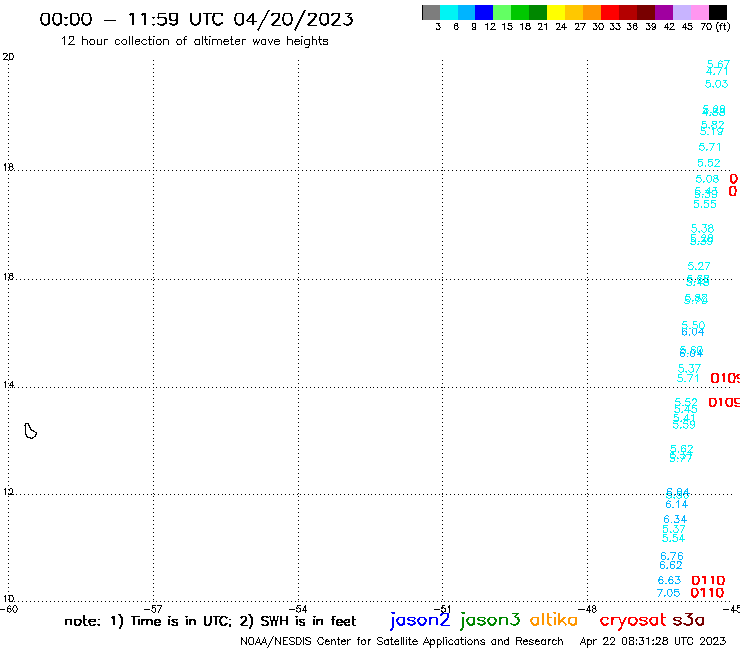This screenshot has width=740, height=650.
Task: Click the wave height value 5.27
Action: 699,266
